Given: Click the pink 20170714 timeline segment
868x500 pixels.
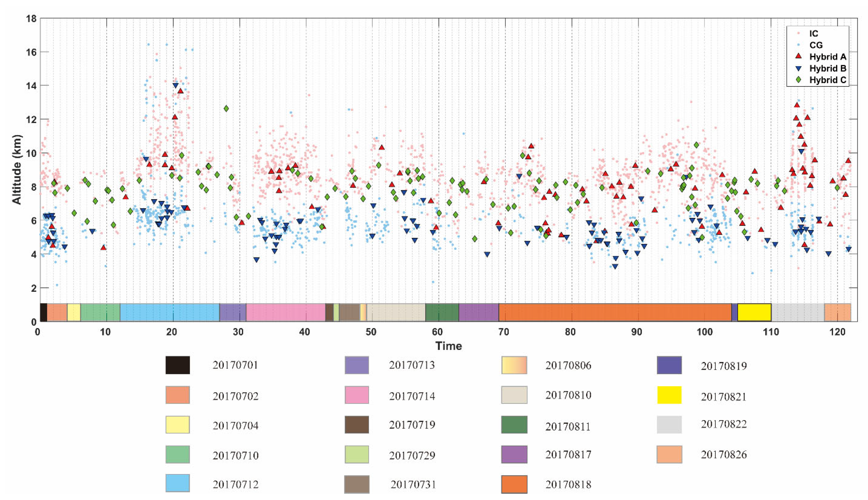Looking at the screenshot, I should pyautogui.click(x=286, y=312).
